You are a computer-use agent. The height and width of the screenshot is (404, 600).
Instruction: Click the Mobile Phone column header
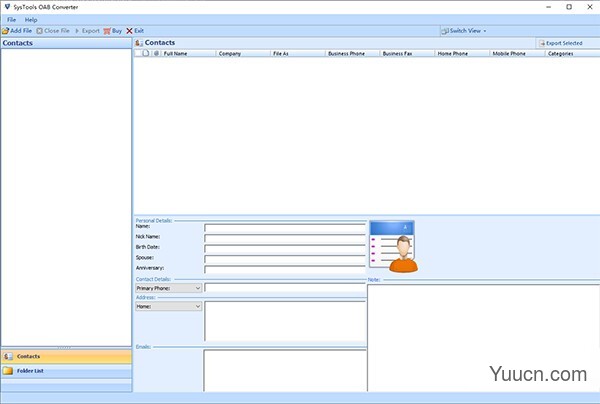517,54
